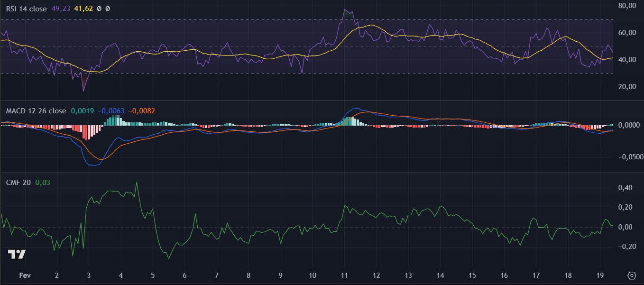644x285 pixels.
Task: Click date 9 on the time axis
Action: pos(281,275)
